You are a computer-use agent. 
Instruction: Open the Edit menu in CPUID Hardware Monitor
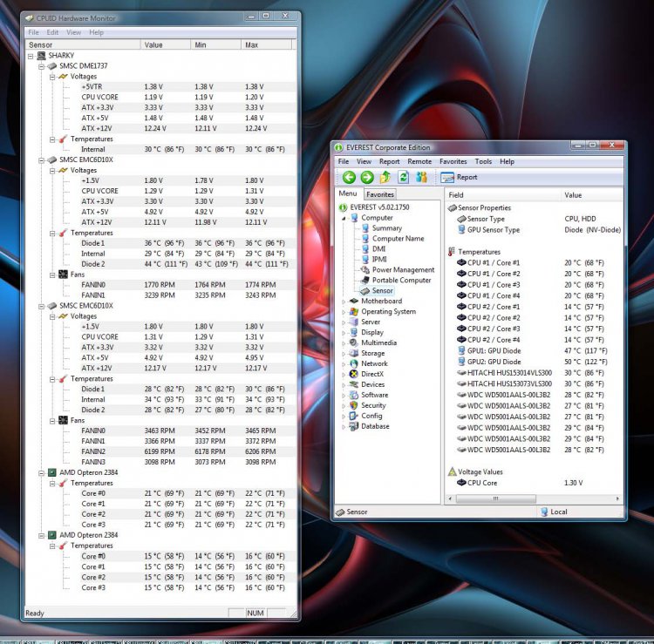pyautogui.click(x=52, y=32)
